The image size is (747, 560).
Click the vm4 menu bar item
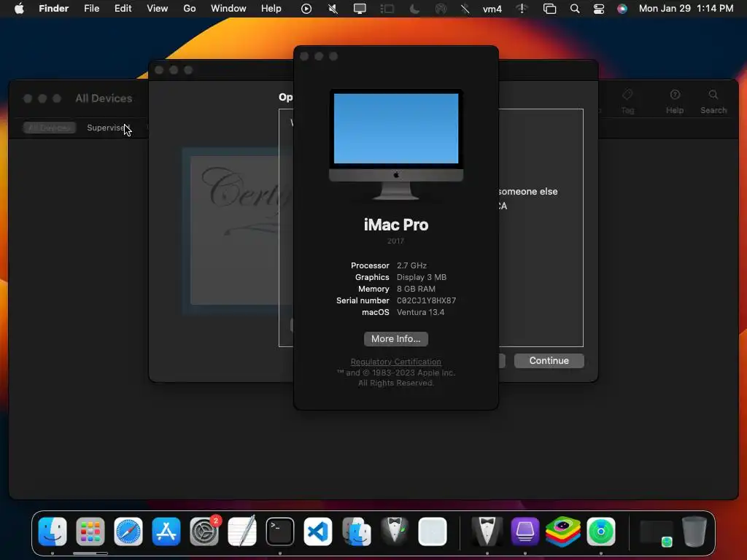click(492, 9)
